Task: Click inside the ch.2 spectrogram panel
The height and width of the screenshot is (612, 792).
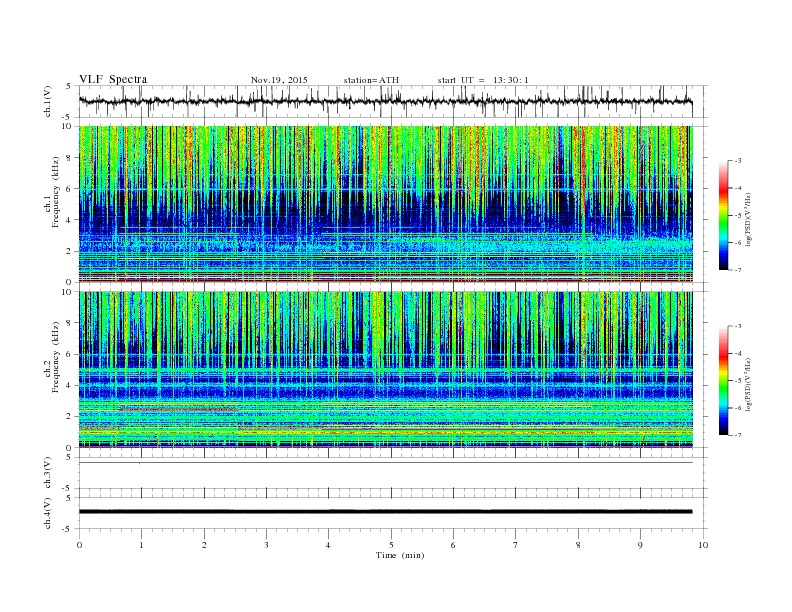Action: [x=386, y=370]
